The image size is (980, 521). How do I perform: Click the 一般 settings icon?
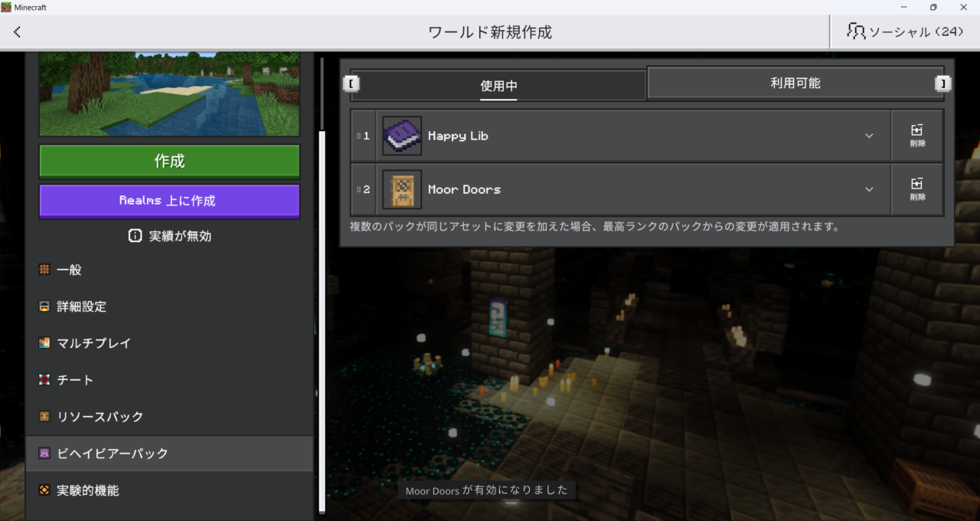click(44, 270)
